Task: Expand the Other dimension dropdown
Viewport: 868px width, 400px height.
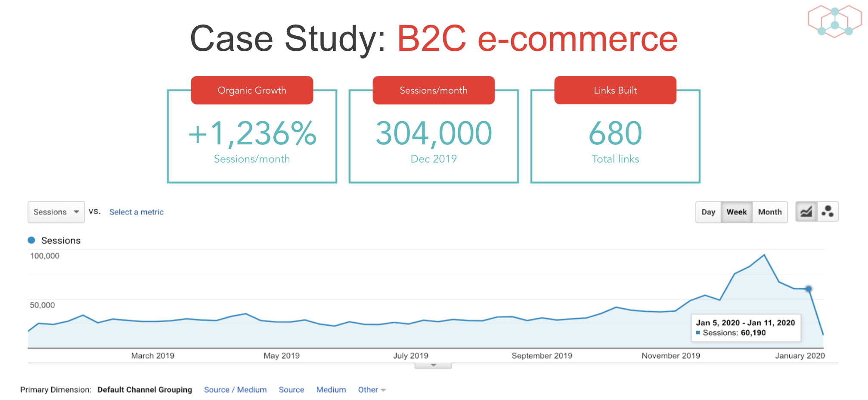Action: [x=372, y=390]
